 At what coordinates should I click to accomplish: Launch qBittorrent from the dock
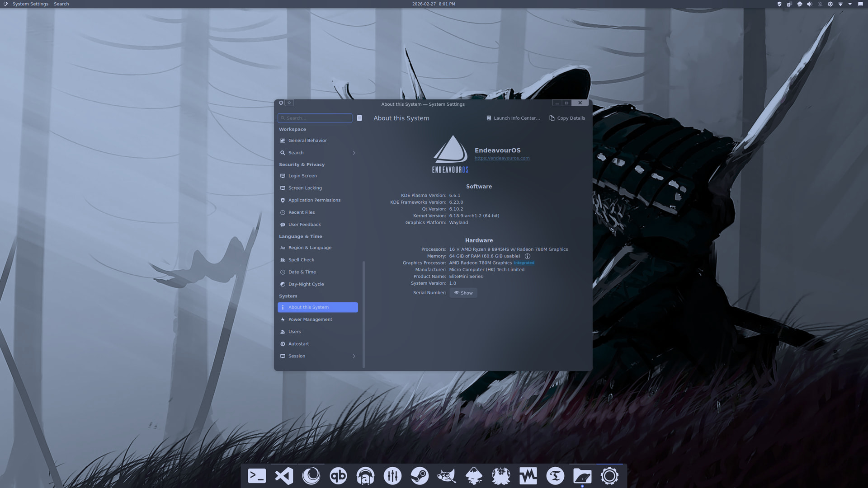point(338,476)
